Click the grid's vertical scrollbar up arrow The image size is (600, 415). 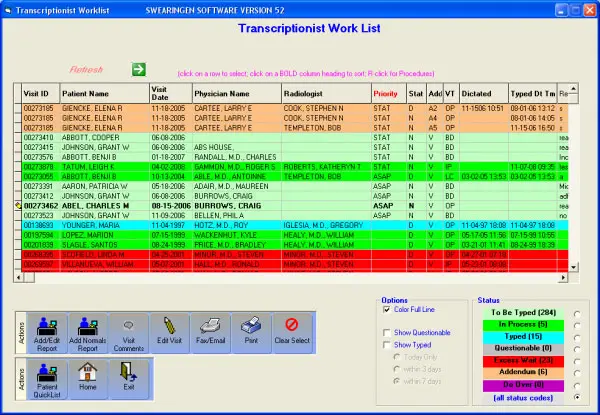(573, 89)
